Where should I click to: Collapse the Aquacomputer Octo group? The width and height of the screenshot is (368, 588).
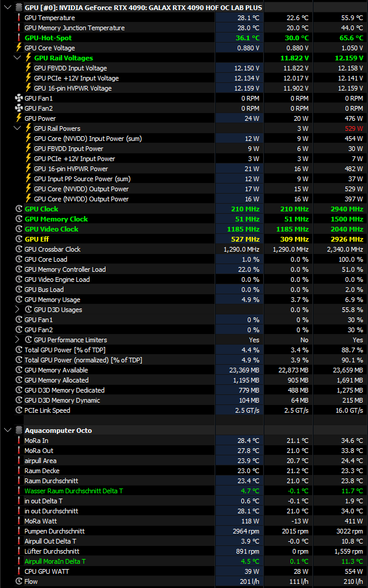point(8,430)
